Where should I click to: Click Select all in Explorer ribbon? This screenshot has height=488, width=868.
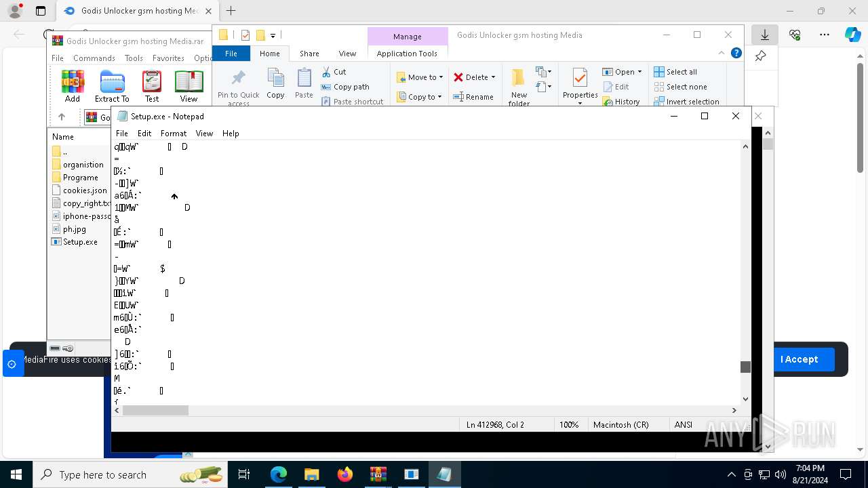click(675, 72)
